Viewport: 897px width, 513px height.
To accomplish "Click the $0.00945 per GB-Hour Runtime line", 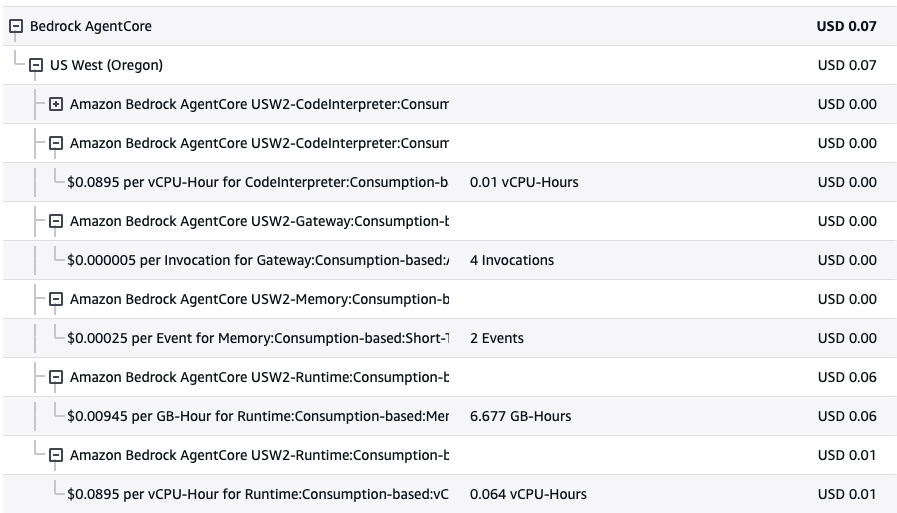I will pos(257,417).
